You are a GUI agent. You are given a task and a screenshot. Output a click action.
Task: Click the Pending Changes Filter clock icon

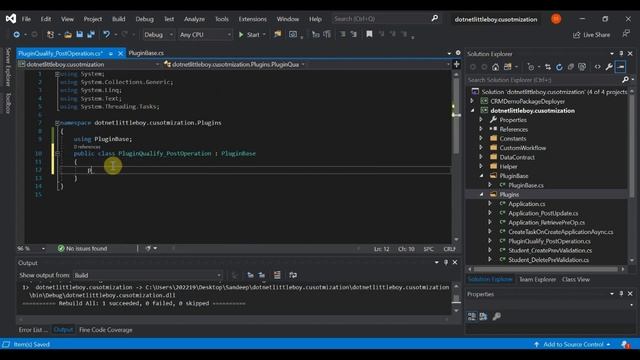point(531,67)
